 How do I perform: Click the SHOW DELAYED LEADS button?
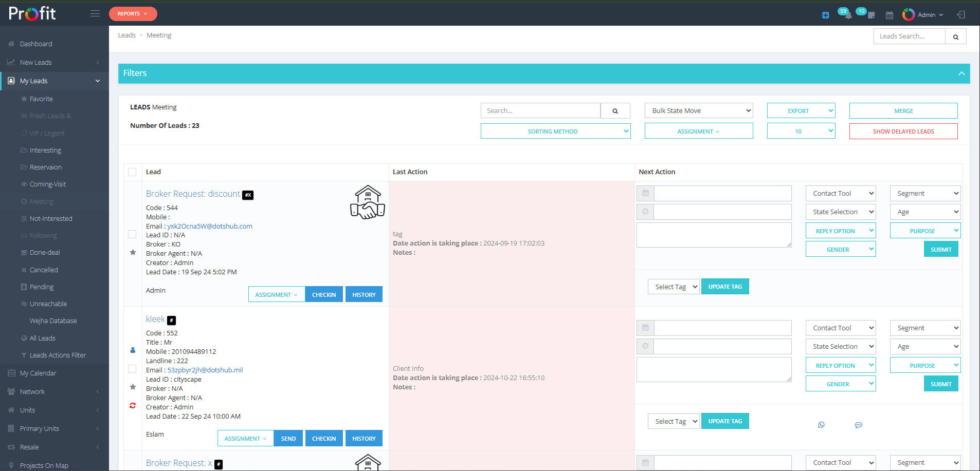tap(903, 131)
